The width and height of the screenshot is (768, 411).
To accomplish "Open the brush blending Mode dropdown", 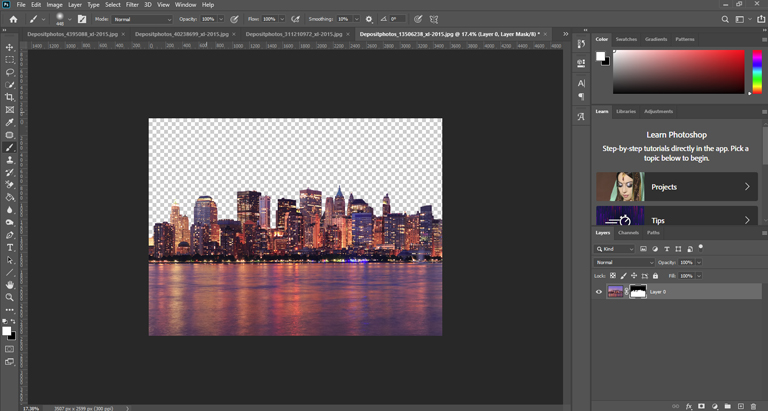I will [141, 19].
